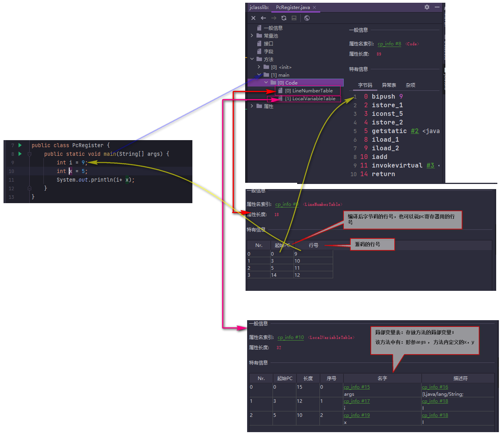Click the back arrow in jclasslib toolbar
The width and height of the screenshot is (504, 438).
263,18
